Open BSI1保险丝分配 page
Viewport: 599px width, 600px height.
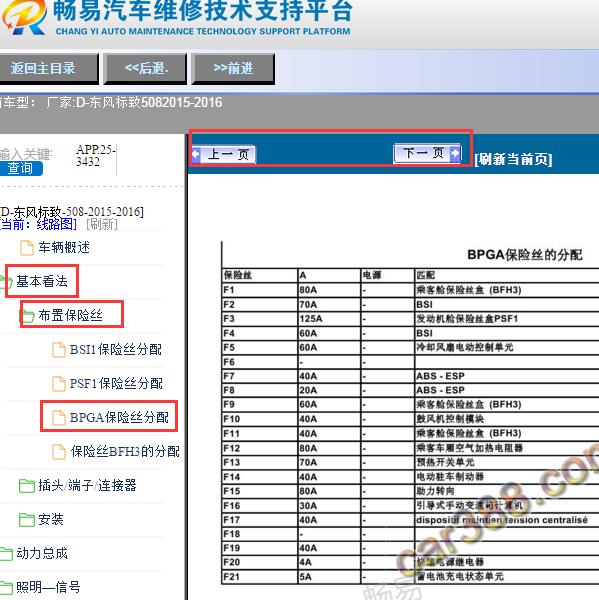click(116, 349)
